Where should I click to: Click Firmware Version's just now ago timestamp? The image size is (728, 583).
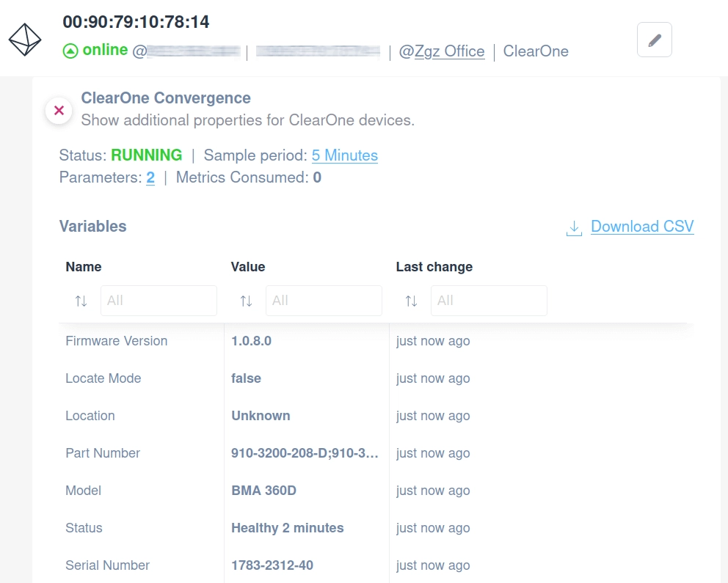coord(433,341)
